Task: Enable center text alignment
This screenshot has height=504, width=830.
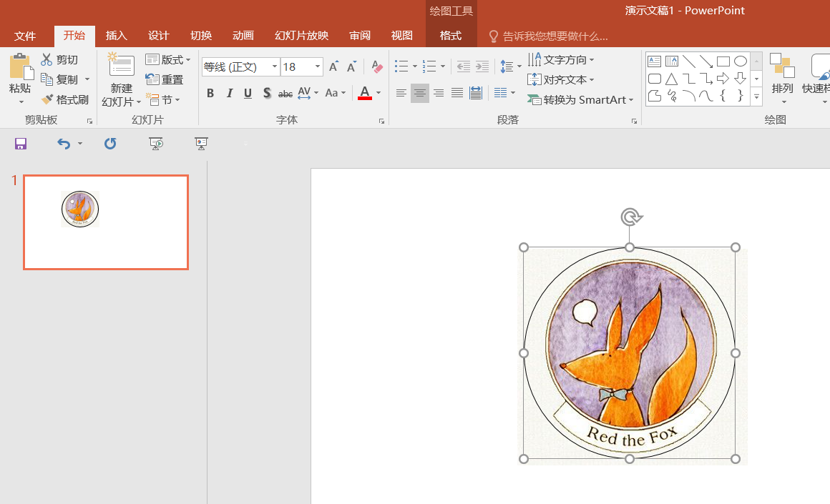Action: pos(420,93)
